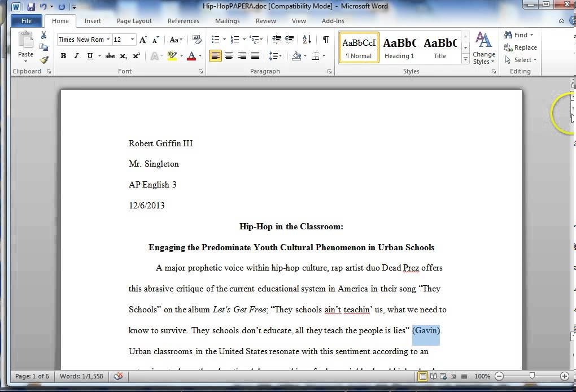The image size is (576, 392).
Task: Click the Select button in Editing
Action: click(520, 59)
